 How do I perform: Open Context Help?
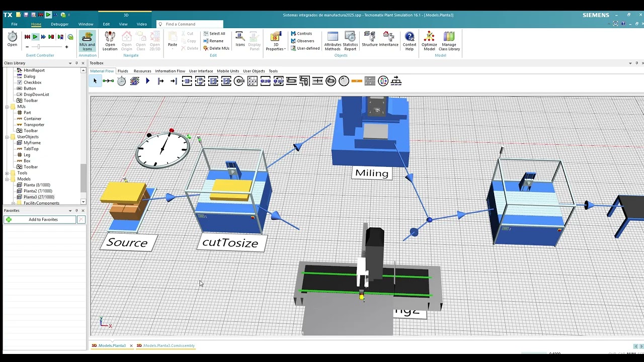point(410,41)
